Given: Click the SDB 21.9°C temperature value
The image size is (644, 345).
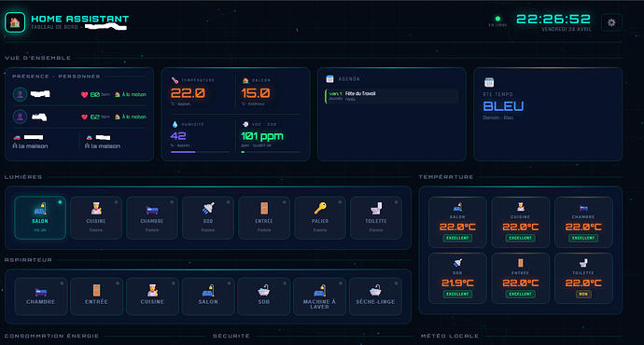Looking at the screenshot, I should (457, 283).
